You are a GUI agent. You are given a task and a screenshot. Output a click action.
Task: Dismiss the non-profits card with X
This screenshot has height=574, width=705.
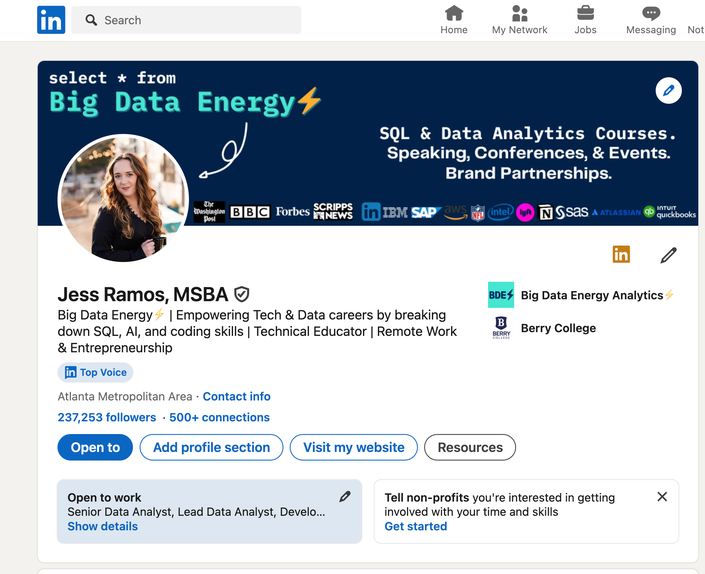(662, 497)
